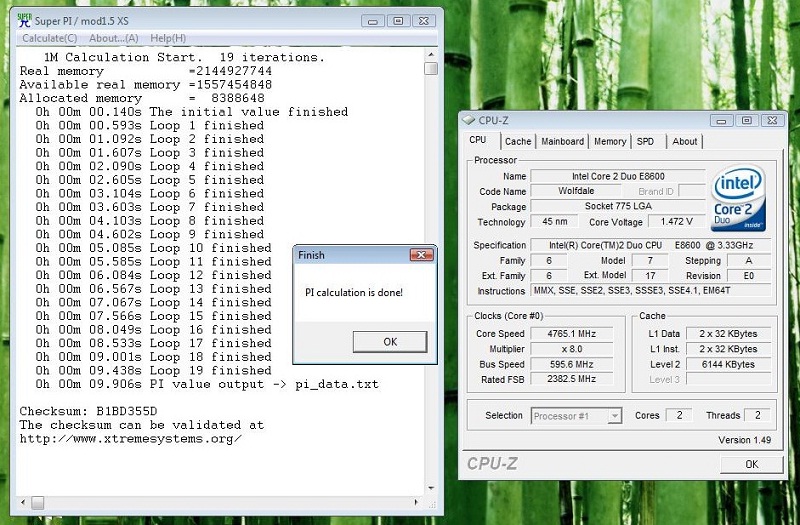Click the horizontal scrollbar right arrow in Super PI

[x=416, y=503]
